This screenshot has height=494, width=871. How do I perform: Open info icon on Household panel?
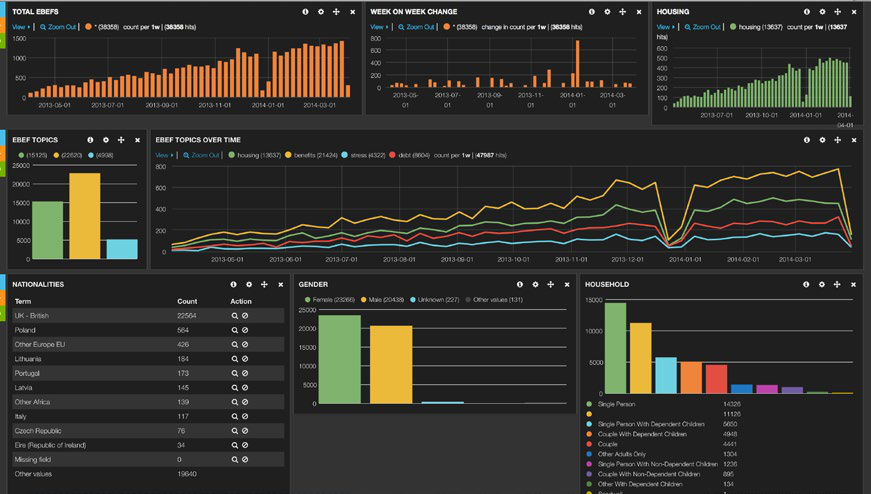coord(806,285)
